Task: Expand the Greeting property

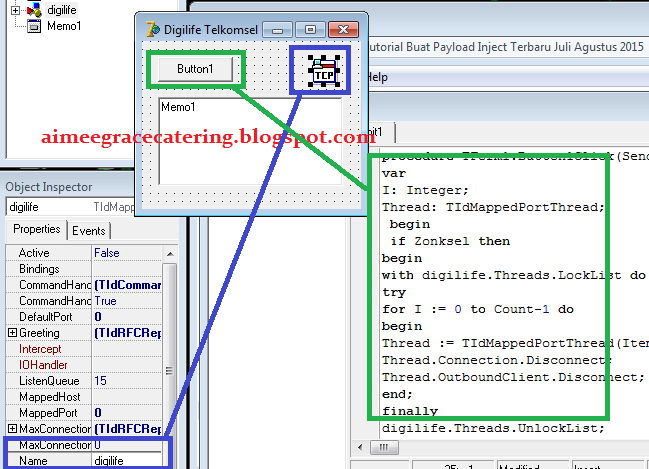Action: (x=12, y=332)
